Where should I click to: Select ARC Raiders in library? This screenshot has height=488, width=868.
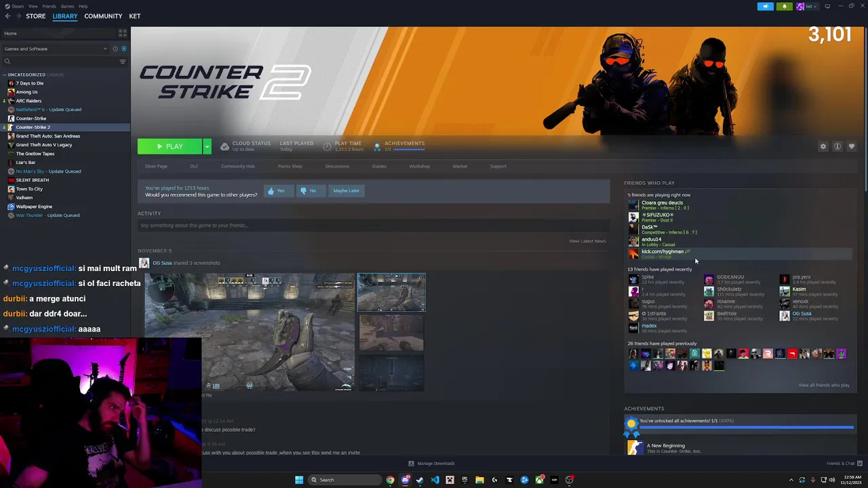[28, 101]
